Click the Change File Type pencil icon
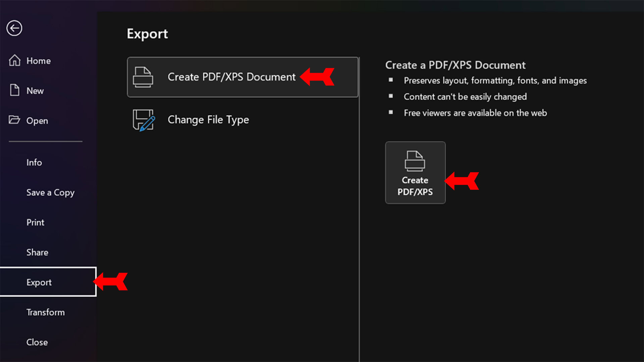Viewport: 644px width, 362px height. [144, 120]
